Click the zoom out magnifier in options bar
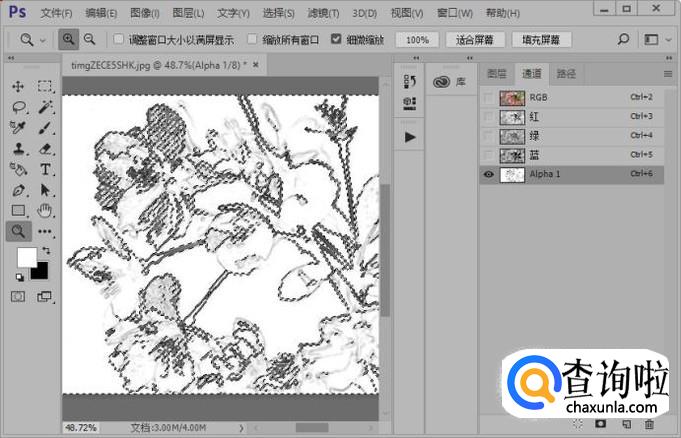 coord(89,40)
